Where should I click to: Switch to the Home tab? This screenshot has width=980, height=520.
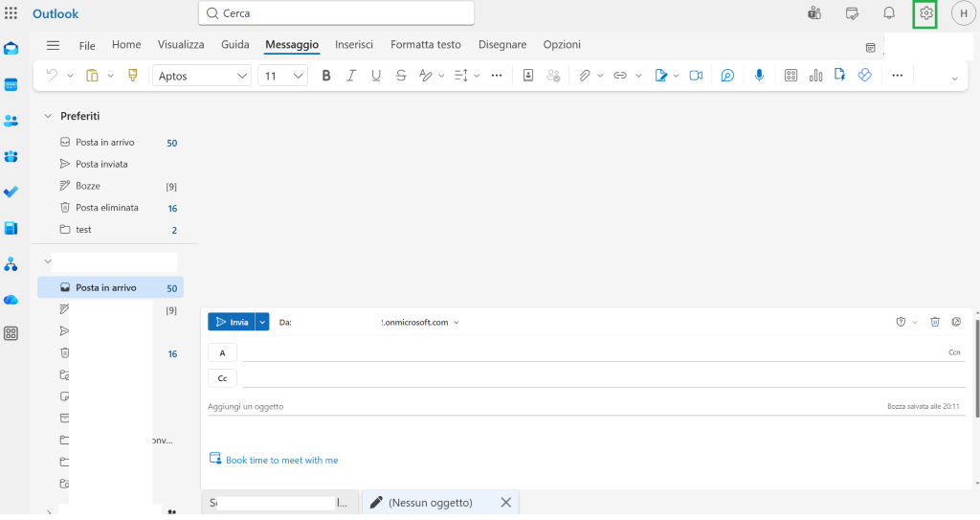[126, 44]
